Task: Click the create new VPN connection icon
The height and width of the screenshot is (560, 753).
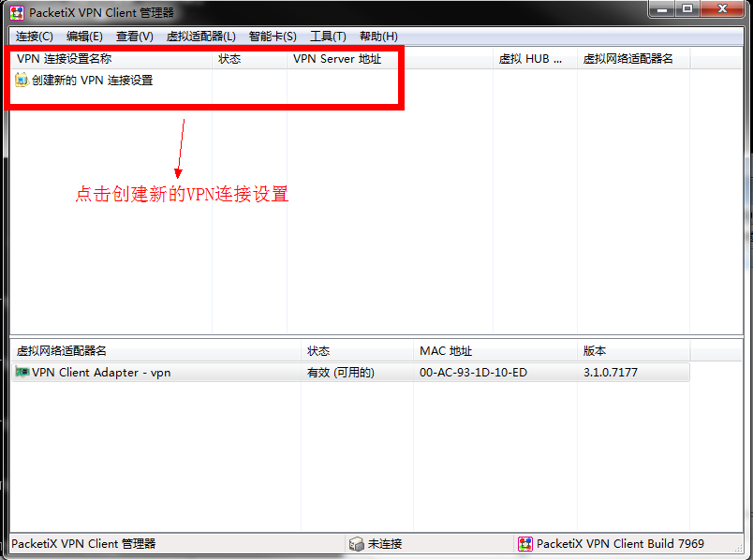Action: (x=22, y=81)
